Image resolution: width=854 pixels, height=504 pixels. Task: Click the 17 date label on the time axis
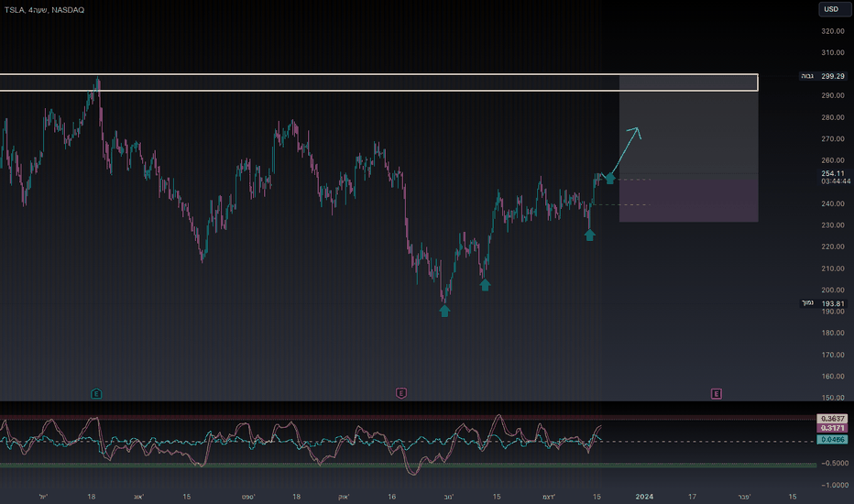692,497
